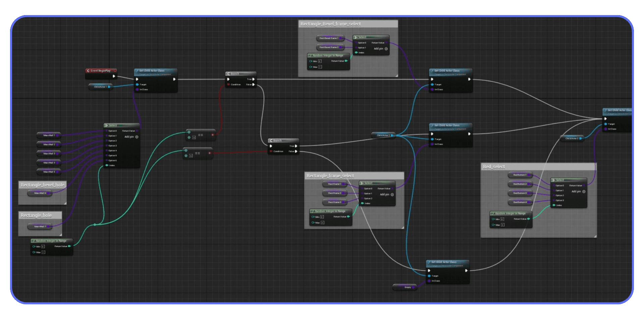Click Return Value output on Random Integer in Range
644x318 pixels.
click(69, 246)
